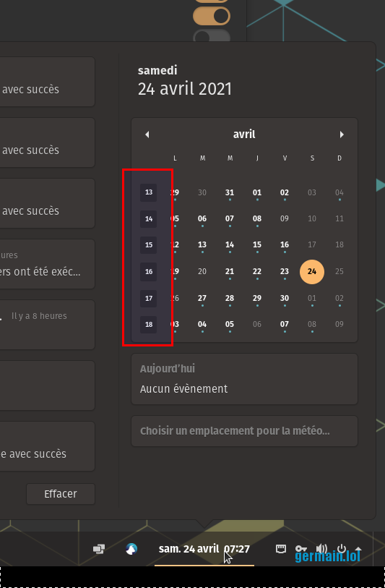385x588 pixels.
Task: Go to the next month after avril
Action: tap(342, 135)
